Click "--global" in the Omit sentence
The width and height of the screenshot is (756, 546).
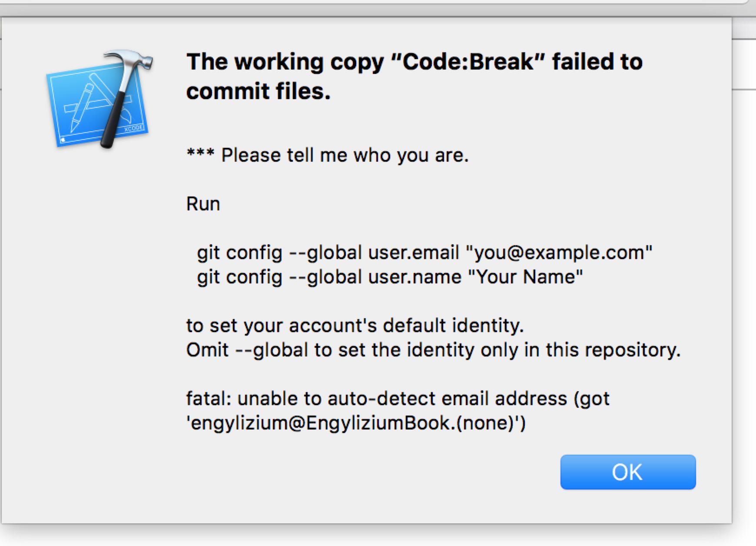272,350
